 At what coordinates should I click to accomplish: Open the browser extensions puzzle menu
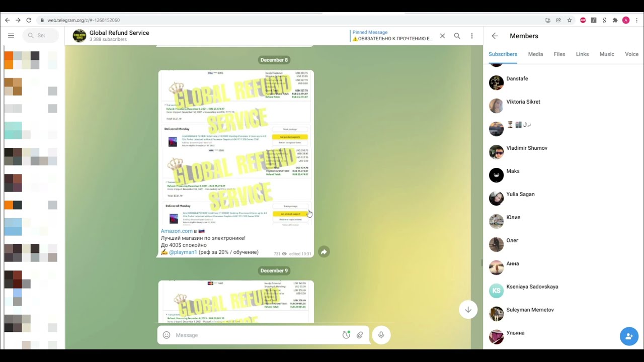click(615, 20)
